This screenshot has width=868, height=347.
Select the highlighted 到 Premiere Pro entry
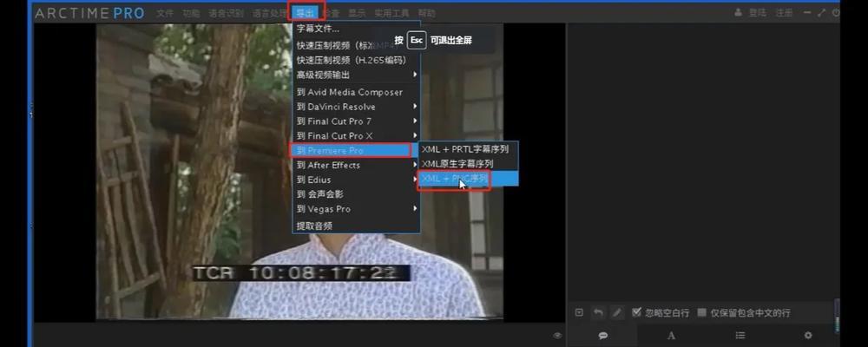tap(356, 150)
